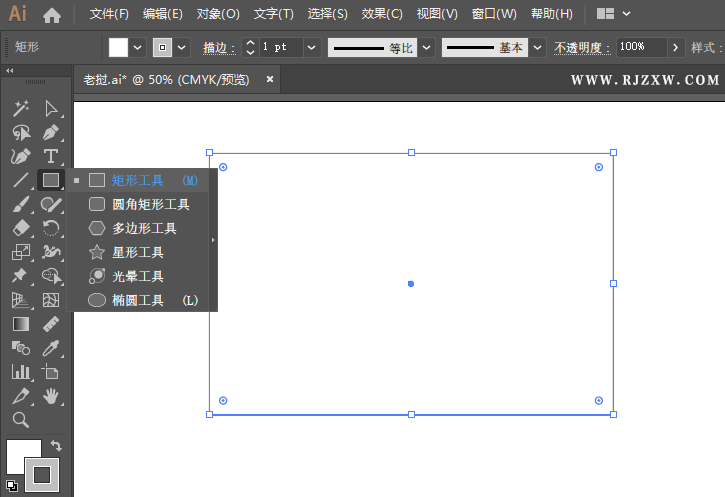Select the Warp tool
Viewport: 725px width, 497px height.
[51, 252]
